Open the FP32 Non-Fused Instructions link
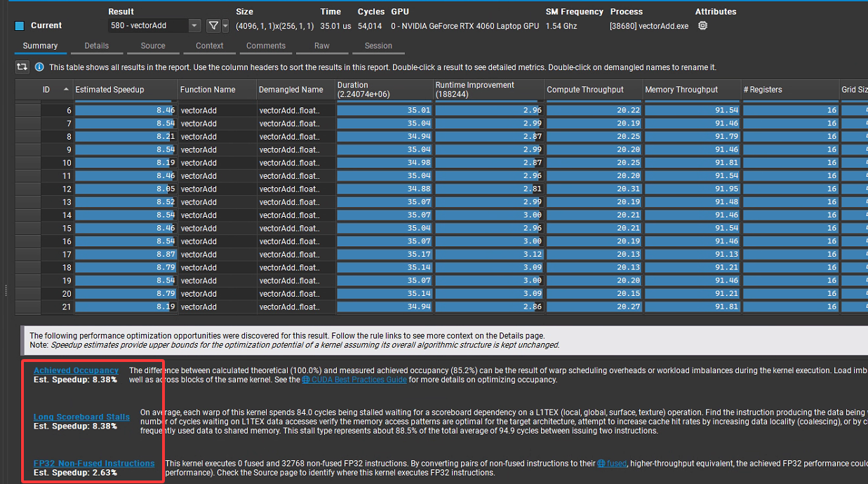The height and width of the screenshot is (484, 868). 94,463
